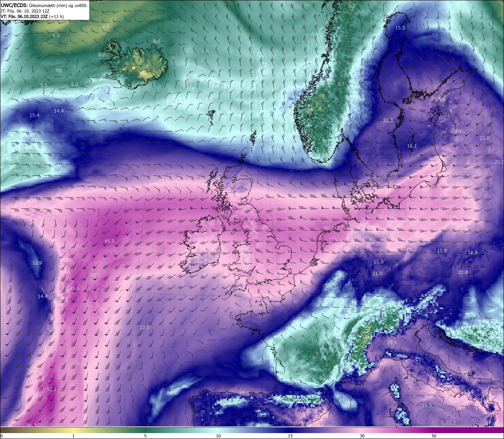
Task: Click the color bar tick labeled 30
Action: point(362,436)
